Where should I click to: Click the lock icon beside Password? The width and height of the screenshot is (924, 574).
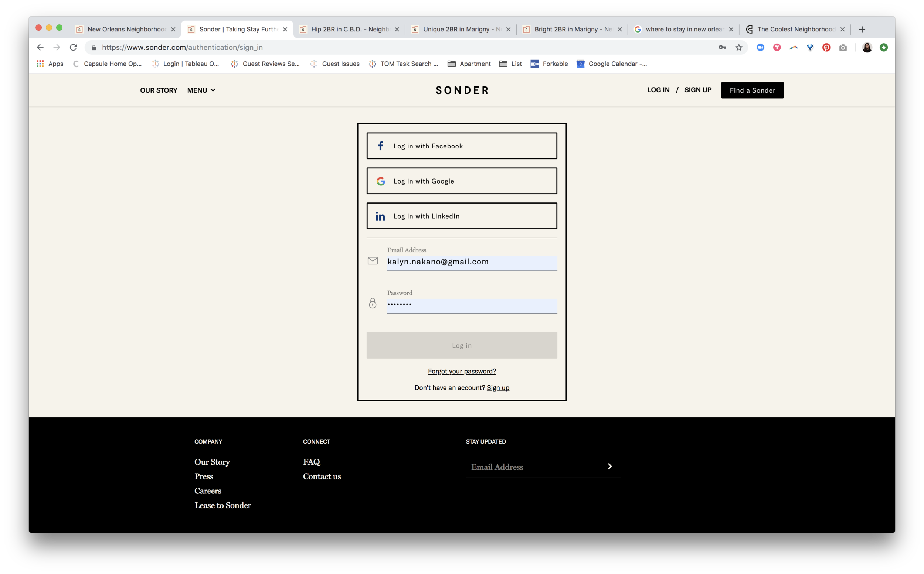373,303
